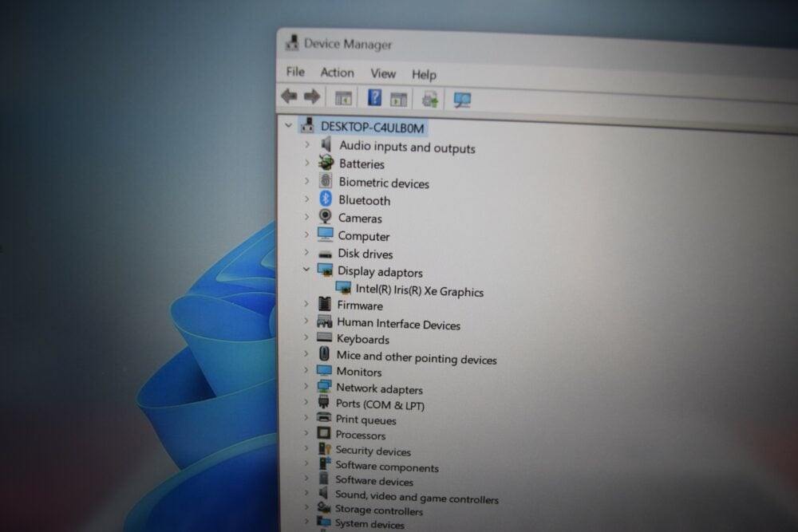Expand the Processors chevron

coord(306,433)
